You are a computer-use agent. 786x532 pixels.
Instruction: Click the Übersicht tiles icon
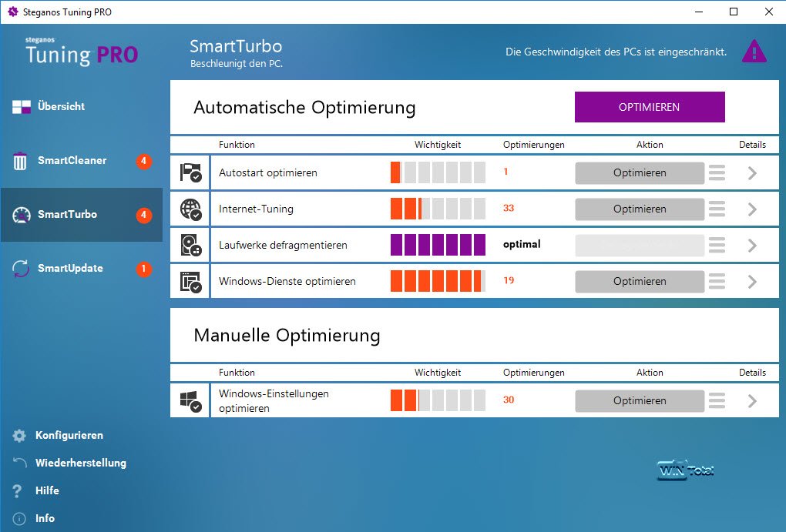[22, 107]
